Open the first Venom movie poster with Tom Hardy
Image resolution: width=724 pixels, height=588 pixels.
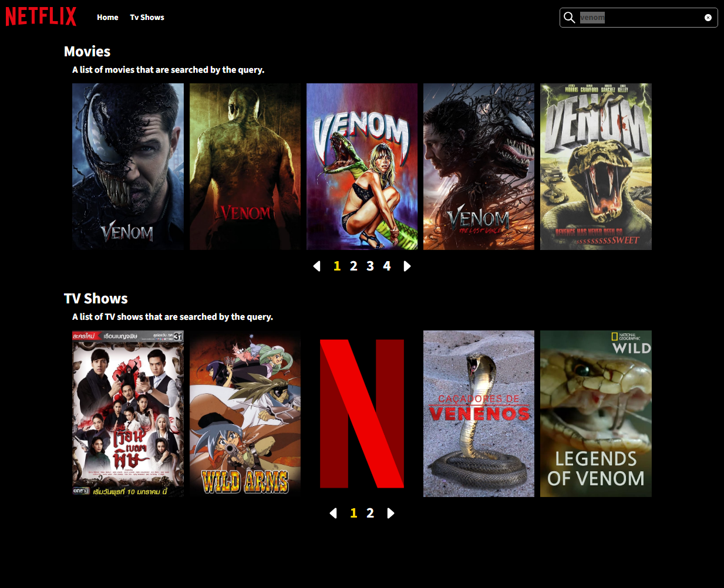click(128, 167)
